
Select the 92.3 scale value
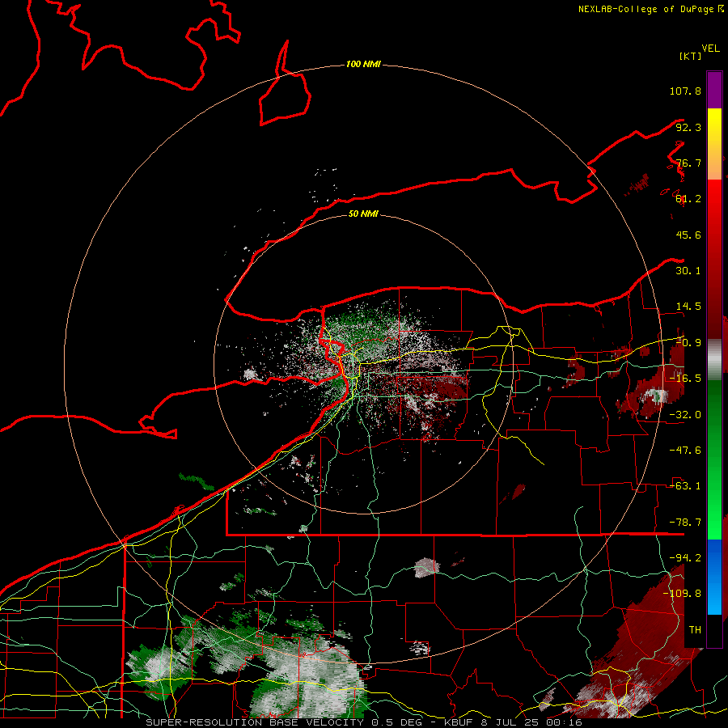688,127
